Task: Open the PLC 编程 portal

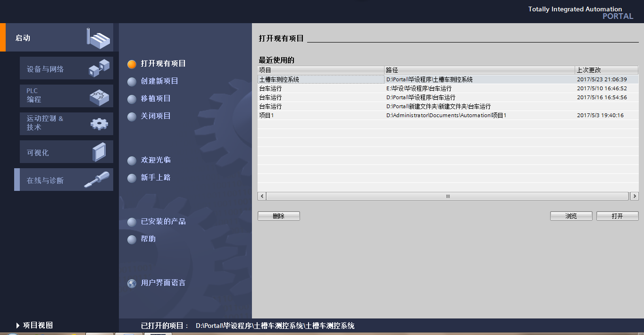Action: click(x=67, y=96)
